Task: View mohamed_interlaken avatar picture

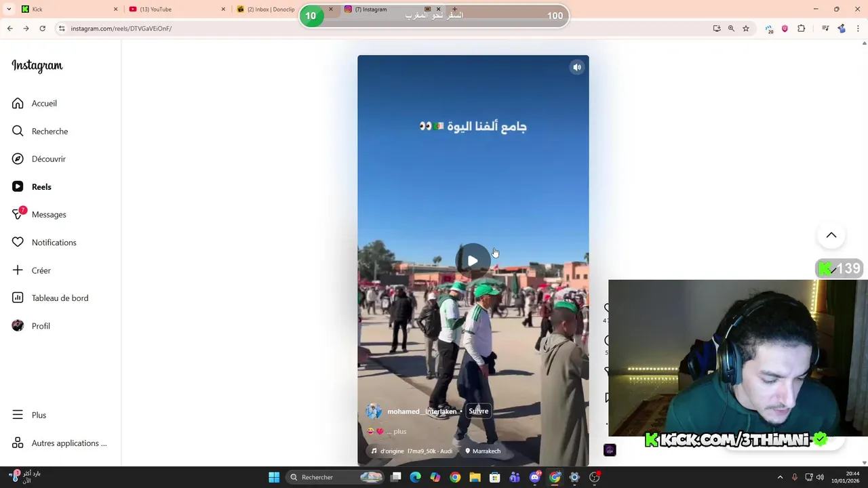Action: pyautogui.click(x=374, y=411)
